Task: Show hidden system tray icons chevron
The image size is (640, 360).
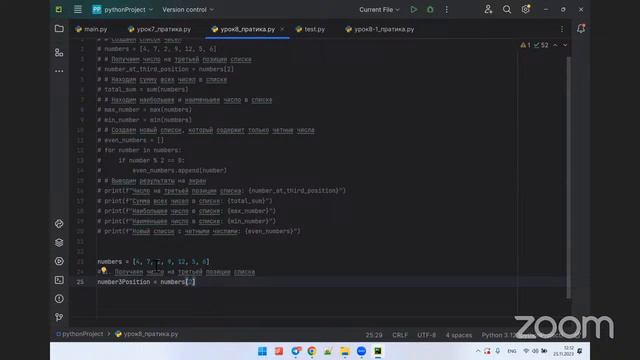Action: coord(478,351)
